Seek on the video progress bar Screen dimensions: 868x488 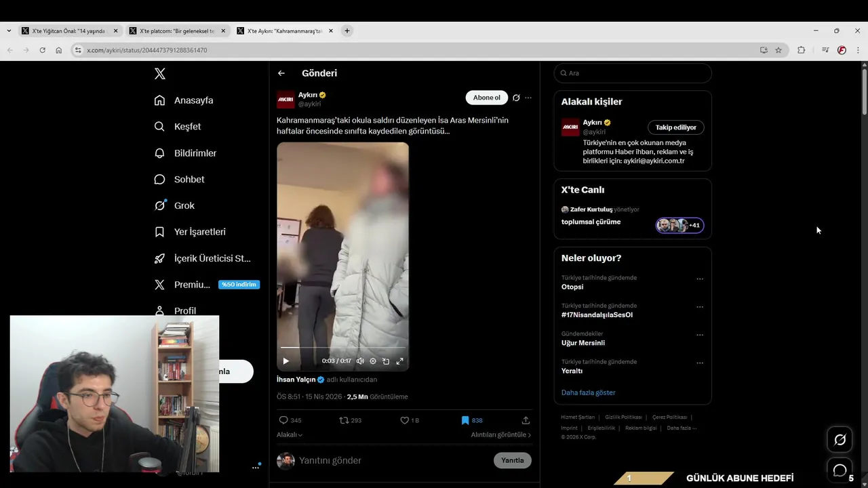point(342,348)
